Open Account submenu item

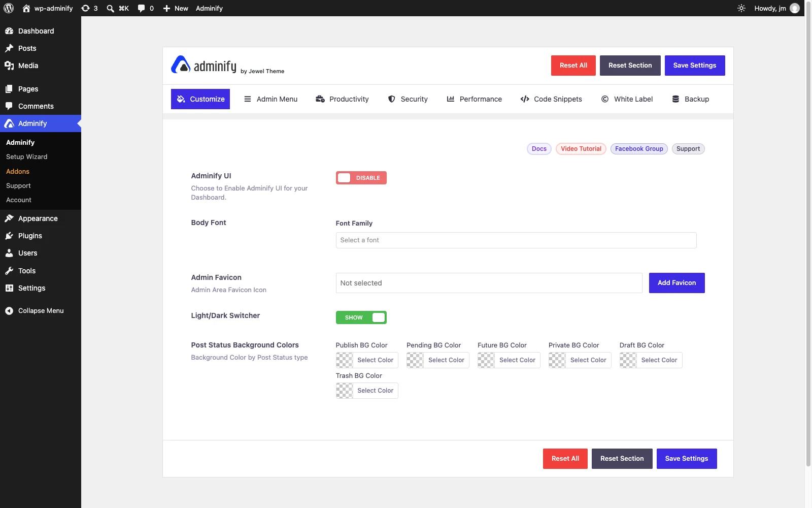[x=19, y=200]
